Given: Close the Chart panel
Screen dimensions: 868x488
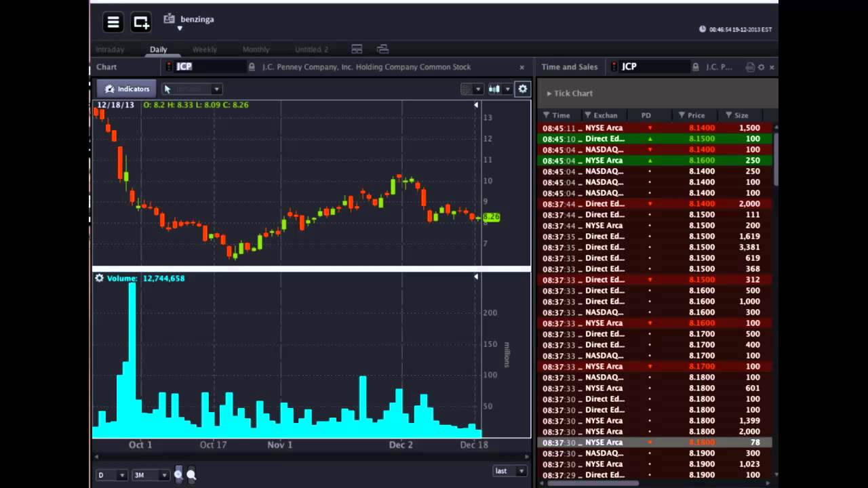Looking at the screenshot, I should pos(521,67).
